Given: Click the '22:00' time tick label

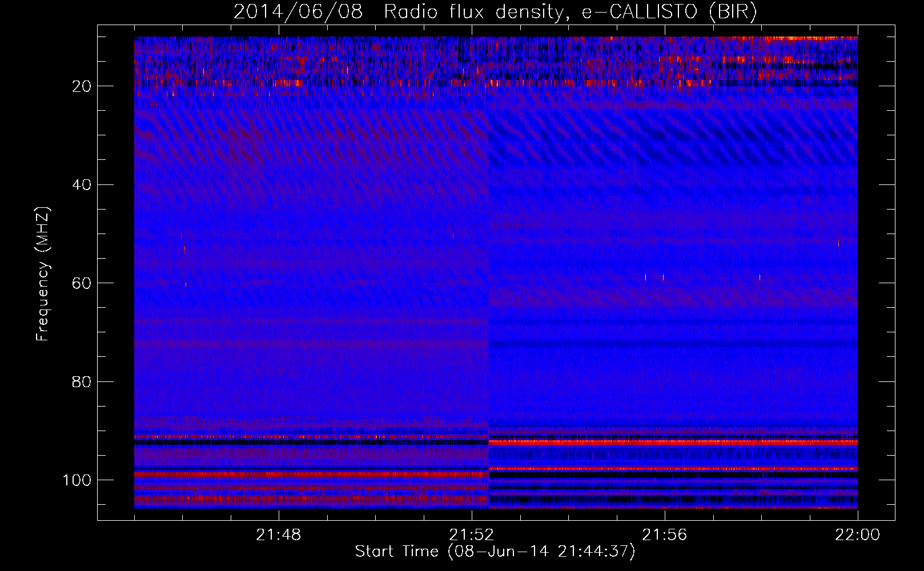Looking at the screenshot, I should tap(857, 535).
